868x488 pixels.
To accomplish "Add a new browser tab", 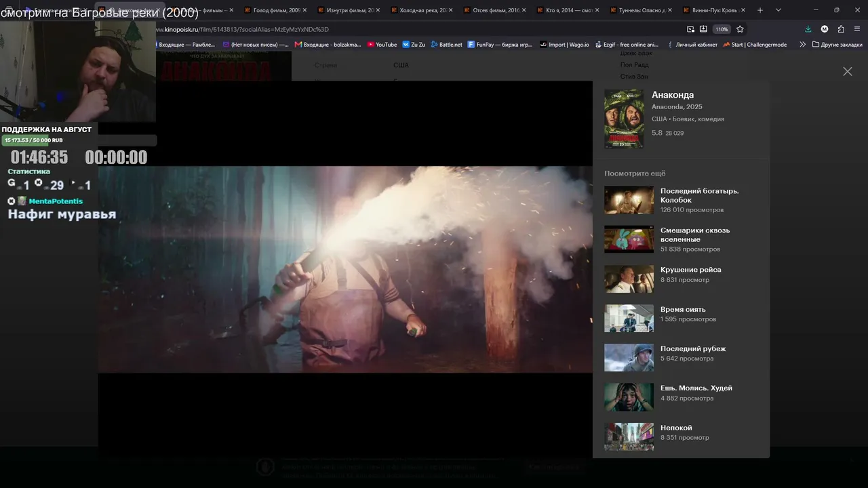I will pyautogui.click(x=760, y=10).
